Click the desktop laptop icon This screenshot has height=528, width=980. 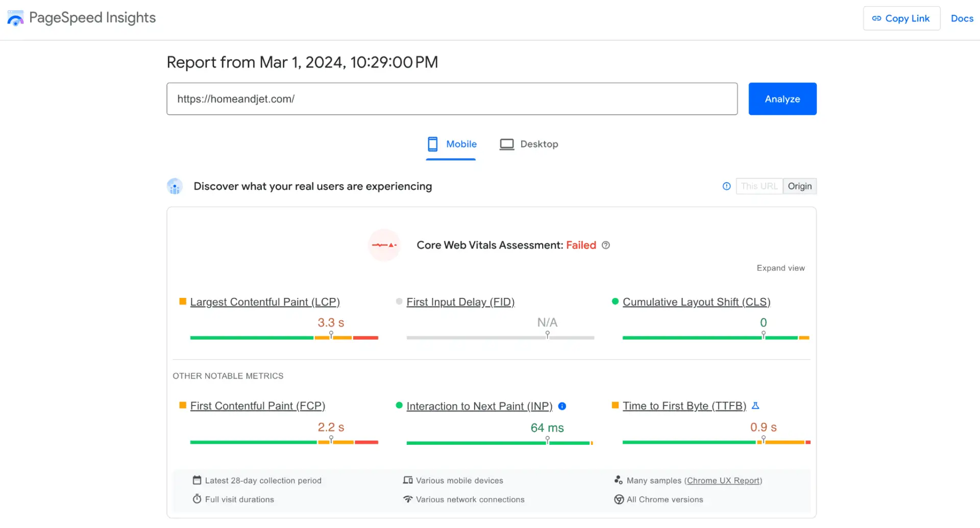(x=506, y=144)
